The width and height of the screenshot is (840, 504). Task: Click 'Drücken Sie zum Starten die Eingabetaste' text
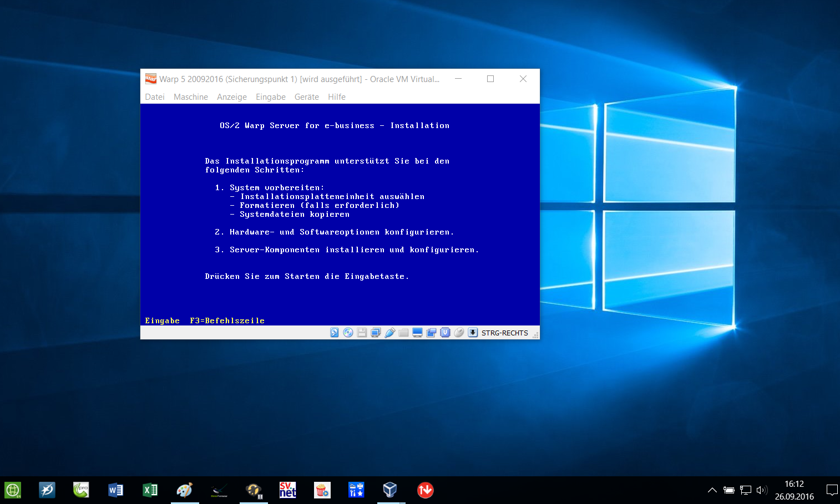[x=307, y=277]
